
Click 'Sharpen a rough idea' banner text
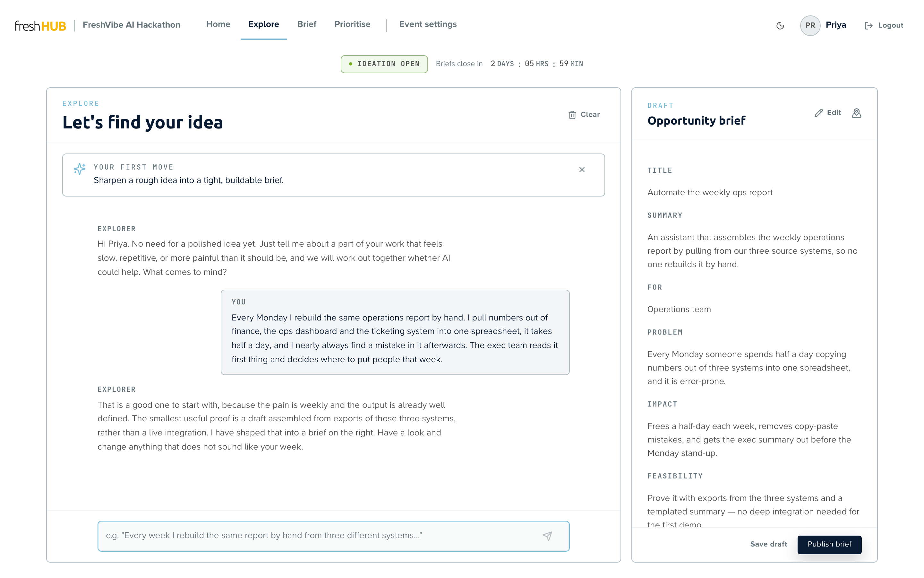[x=188, y=180]
